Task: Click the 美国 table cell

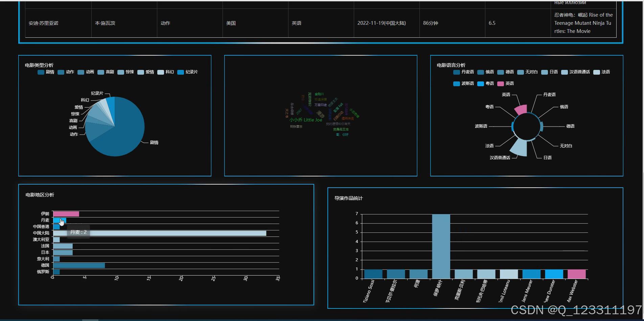Action: 255,23
